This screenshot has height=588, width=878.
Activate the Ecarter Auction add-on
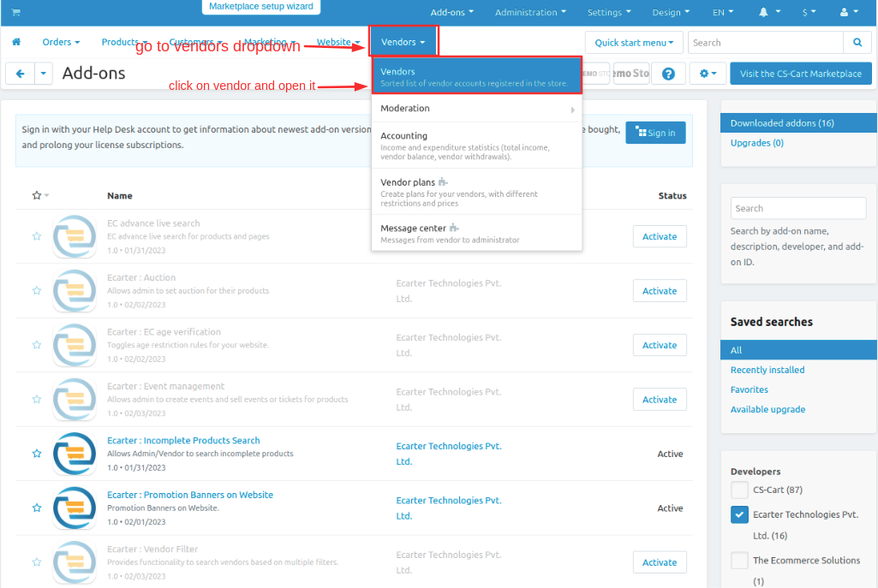click(660, 291)
